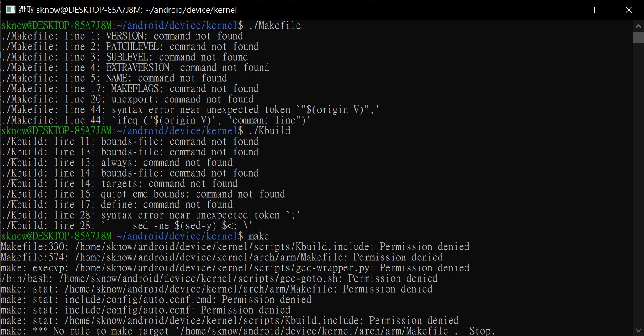Close the terminal window
This screenshot has height=336, width=644.
point(629,10)
